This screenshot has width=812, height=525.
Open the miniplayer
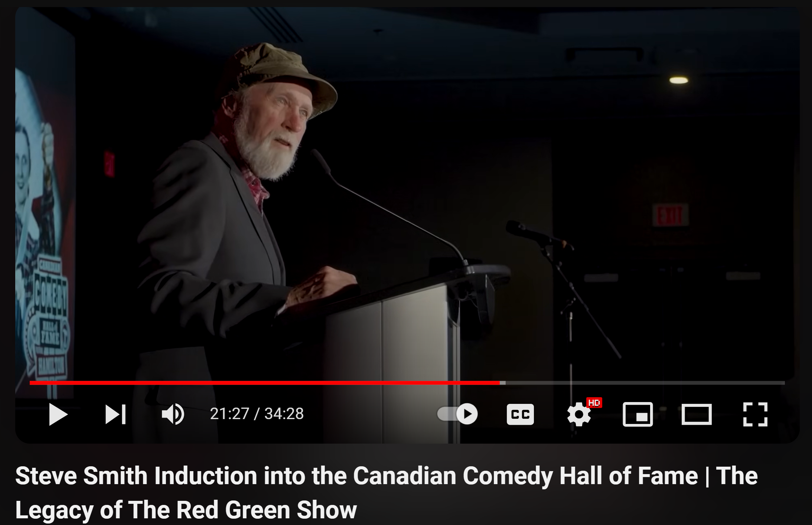click(x=638, y=414)
